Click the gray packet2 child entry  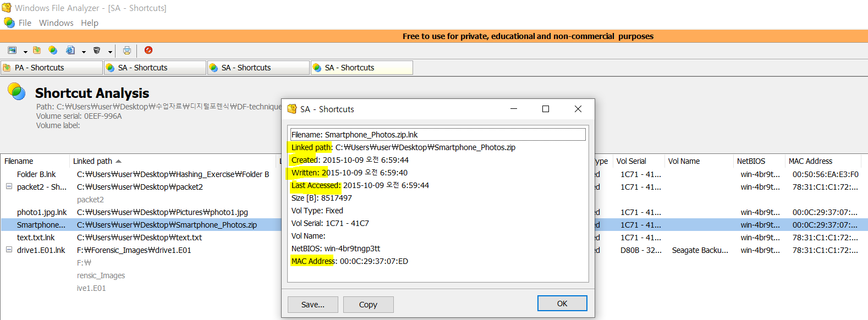90,200
